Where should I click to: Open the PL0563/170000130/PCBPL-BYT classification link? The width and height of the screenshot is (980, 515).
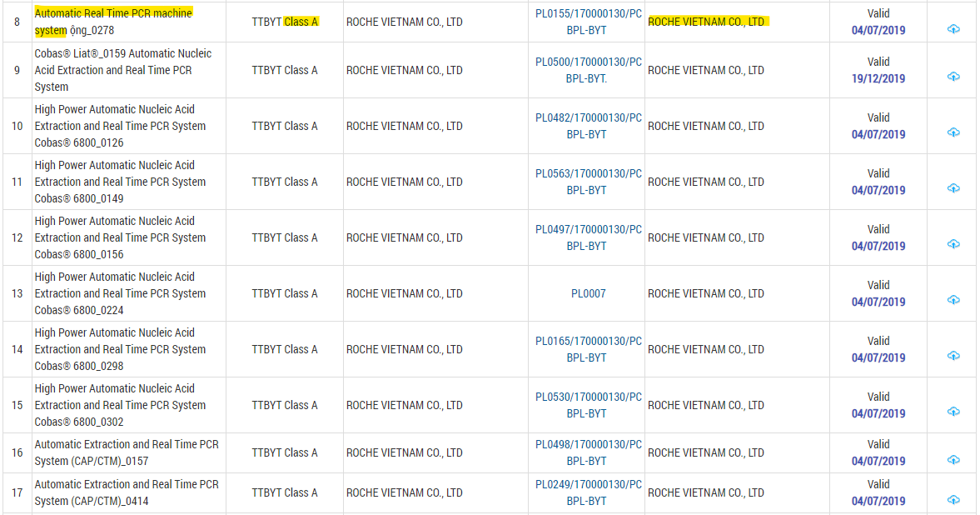pyautogui.click(x=588, y=182)
